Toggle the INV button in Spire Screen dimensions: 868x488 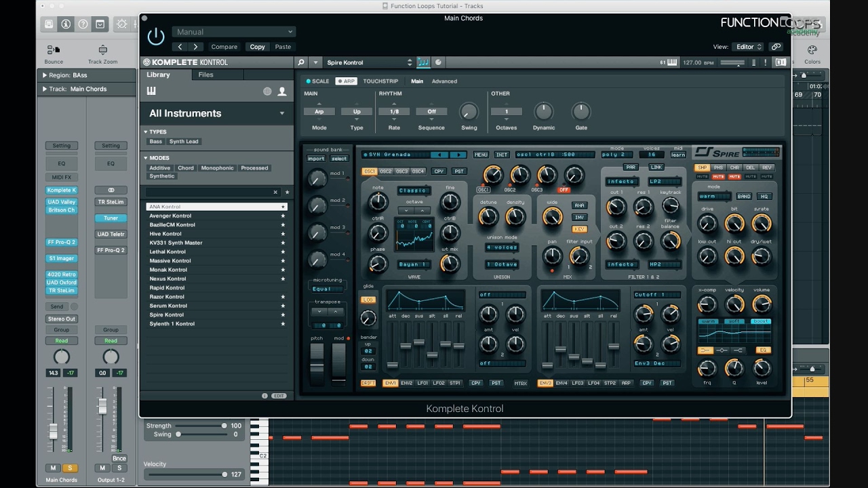pos(579,218)
